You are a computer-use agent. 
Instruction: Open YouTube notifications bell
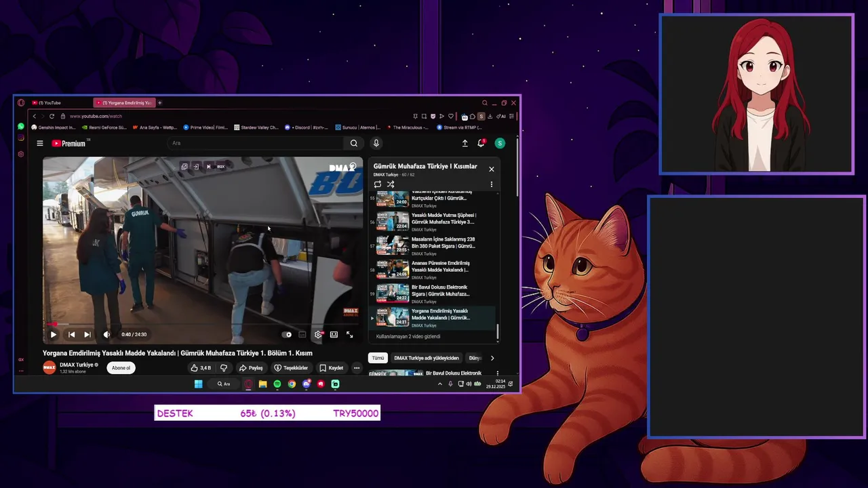pyautogui.click(x=481, y=143)
